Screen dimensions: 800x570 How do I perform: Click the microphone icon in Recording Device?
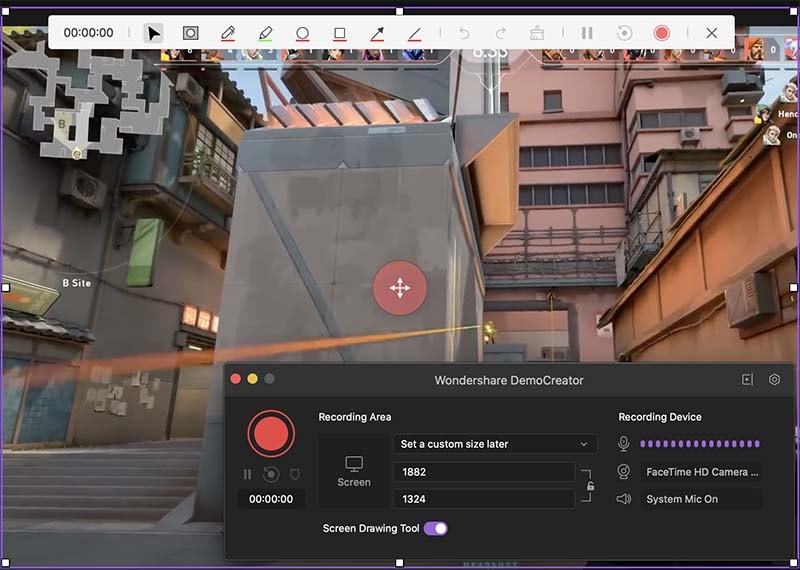(623, 443)
